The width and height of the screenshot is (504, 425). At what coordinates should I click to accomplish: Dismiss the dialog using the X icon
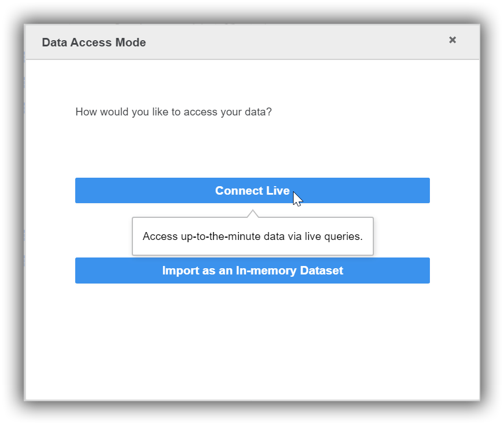453,40
